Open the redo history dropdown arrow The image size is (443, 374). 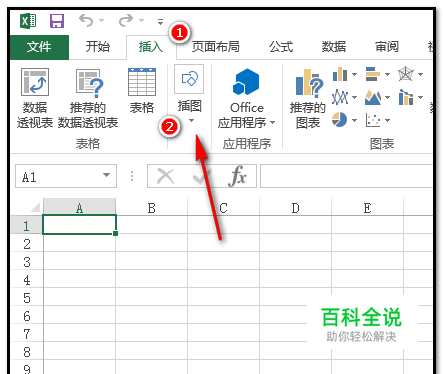pyautogui.click(x=141, y=21)
